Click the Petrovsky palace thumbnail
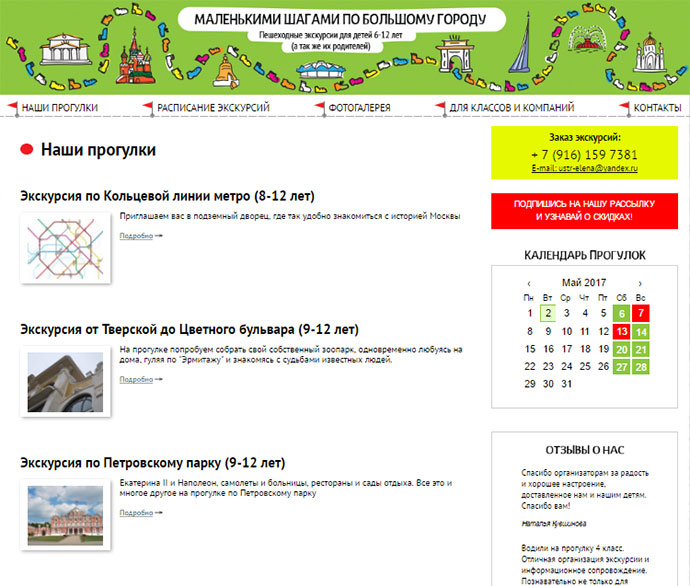The image size is (690, 586). 65,515
